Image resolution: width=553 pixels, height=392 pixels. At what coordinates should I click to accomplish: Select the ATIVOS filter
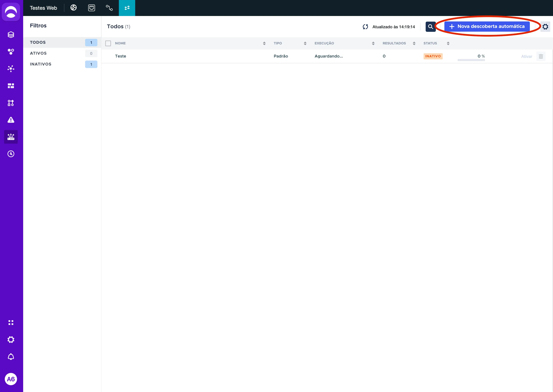(x=62, y=53)
